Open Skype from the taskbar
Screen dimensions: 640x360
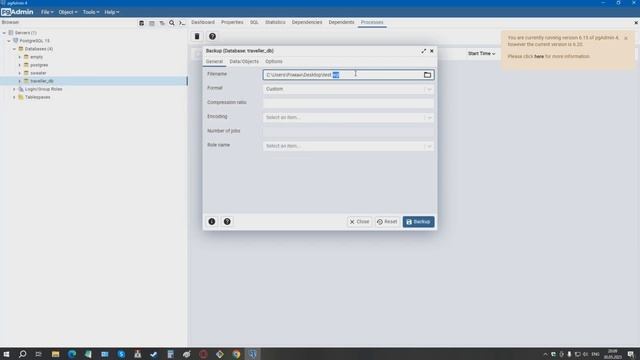pos(121,354)
